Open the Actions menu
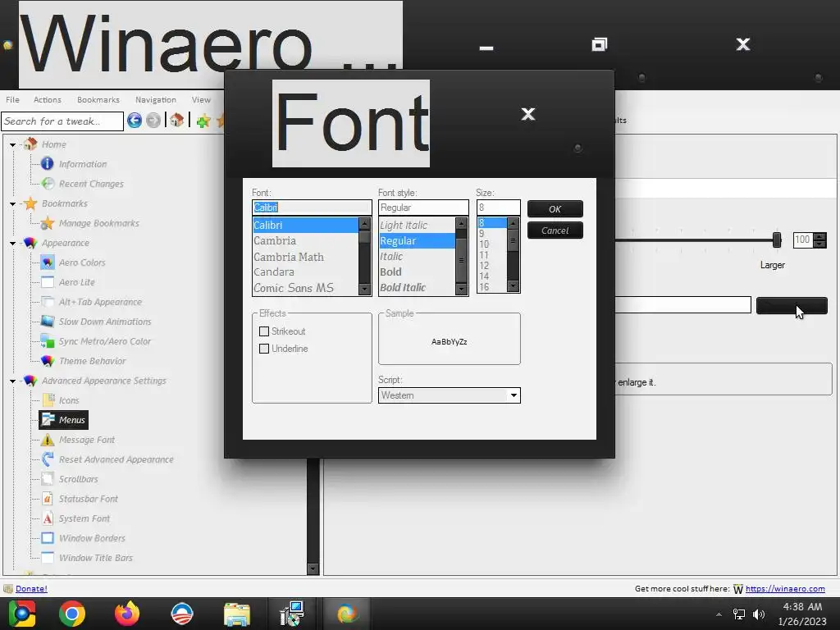The width and height of the screenshot is (840, 630). [x=47, y=99]
